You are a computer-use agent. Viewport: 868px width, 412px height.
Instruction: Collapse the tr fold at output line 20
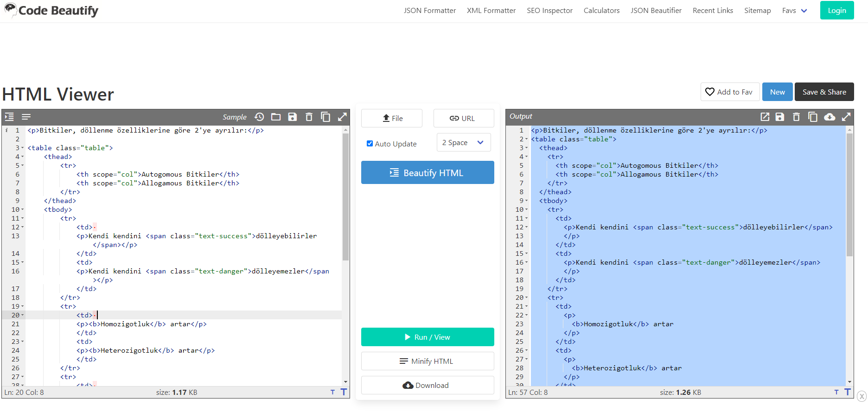[x=527, y=298]
